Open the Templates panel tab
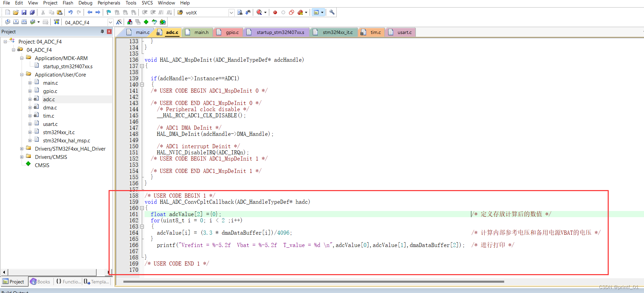This screenshot has height=293, width=644. click(97, 282)
